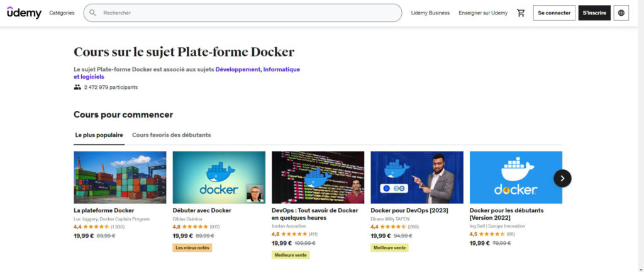Click the 4,8 rating with (917) reviews
This screenshot has height=272, width=644.
coord(196,227)
